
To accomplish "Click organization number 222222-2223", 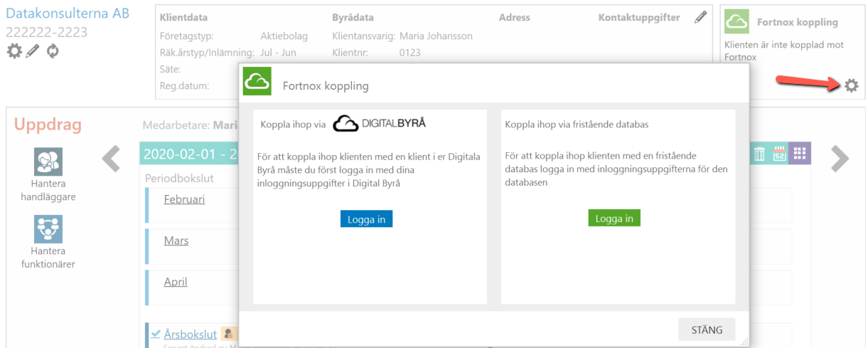I will tap(47, 32).
